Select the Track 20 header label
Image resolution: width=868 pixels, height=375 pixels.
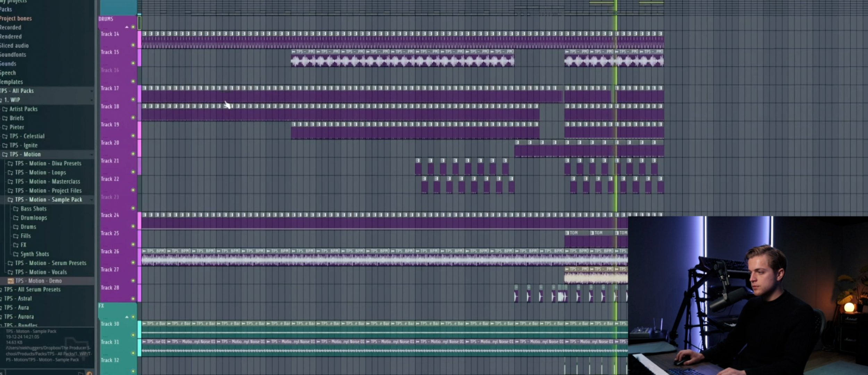pos(110,143)
